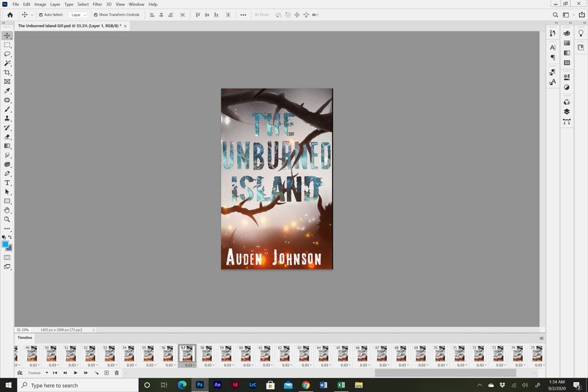Select the Crop tool
588x392 pixels.
point(7,71)
